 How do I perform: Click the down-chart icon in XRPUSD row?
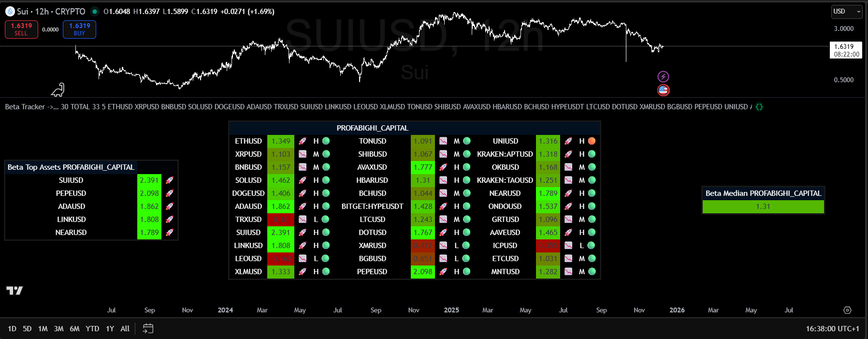point(303,154)
